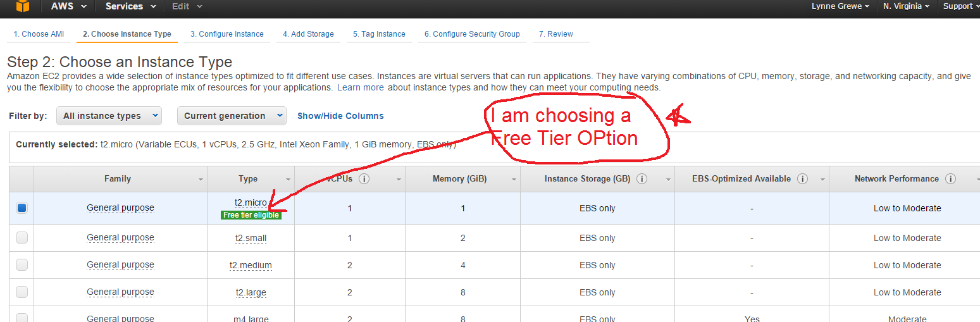Click the vCPUs column info icon
The width and height of the screenshot is (980, 322).
point(364,179)
